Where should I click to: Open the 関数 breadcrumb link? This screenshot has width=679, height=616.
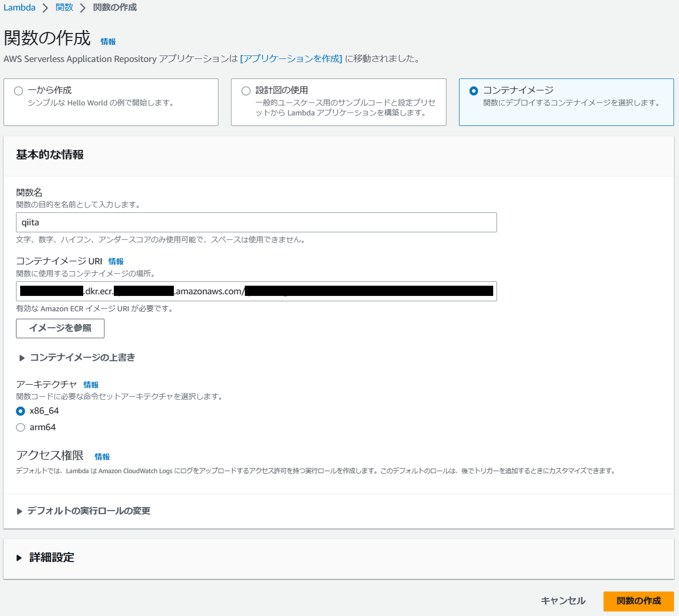(64, 7)
